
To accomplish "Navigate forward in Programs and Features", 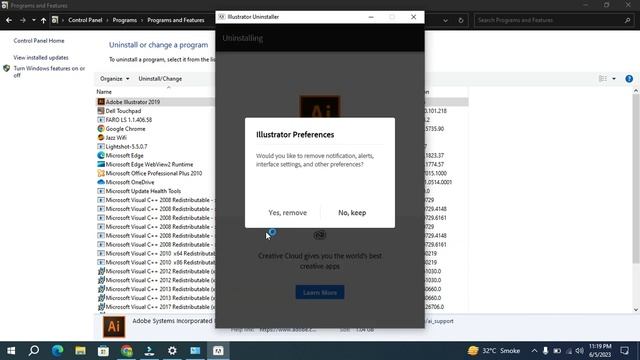I will click(x=22, y=20).
